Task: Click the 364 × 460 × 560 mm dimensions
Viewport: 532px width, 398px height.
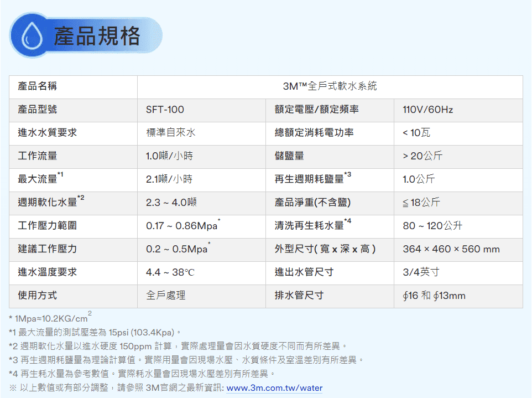Action: (451, 249)
